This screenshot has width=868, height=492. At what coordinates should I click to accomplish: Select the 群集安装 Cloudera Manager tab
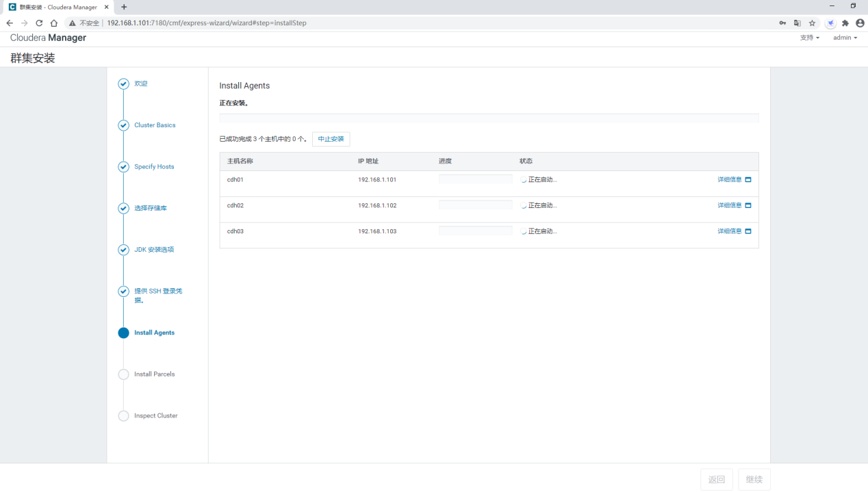pyautogui.click(x=58, y=7)
